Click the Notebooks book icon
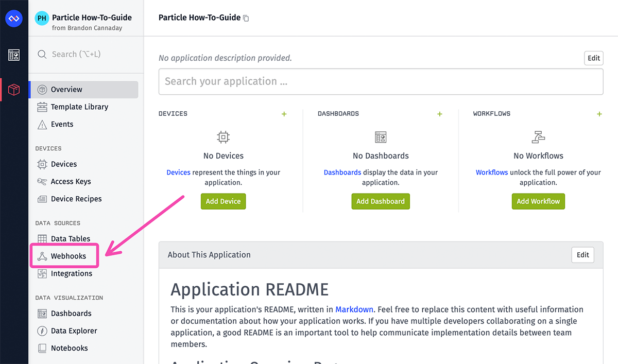This screenshot has height=364, width=618. 42,349
